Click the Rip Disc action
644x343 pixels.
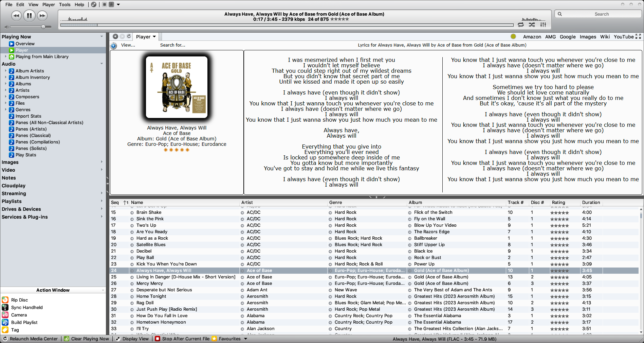[19, 300]
